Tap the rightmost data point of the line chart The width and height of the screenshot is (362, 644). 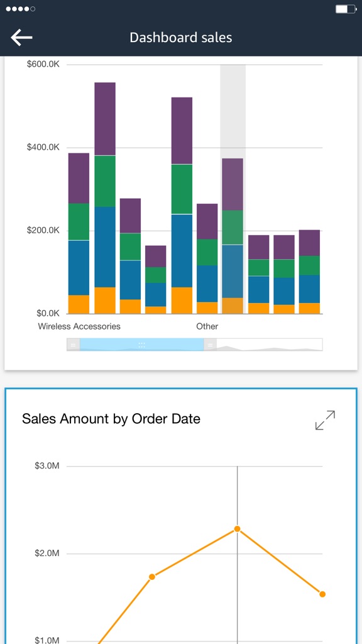pyautogui.click(x=322, y=593)
